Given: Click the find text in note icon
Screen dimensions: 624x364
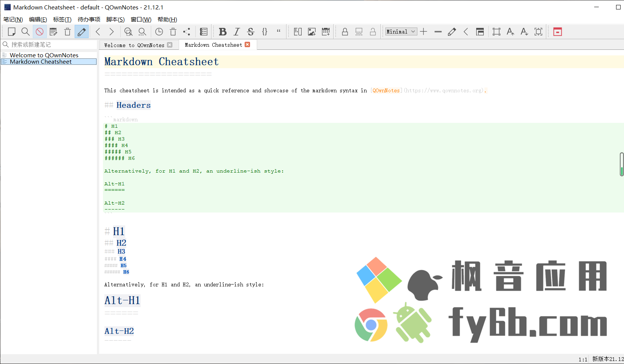Looking at the screenshot, I should 128,32.
